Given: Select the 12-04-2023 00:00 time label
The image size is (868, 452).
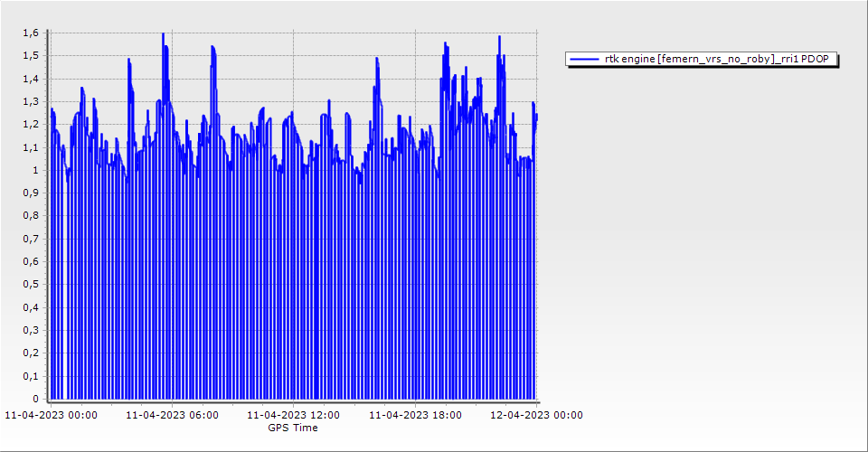Looking at the screenshot, I should click(x=536, y=416).
